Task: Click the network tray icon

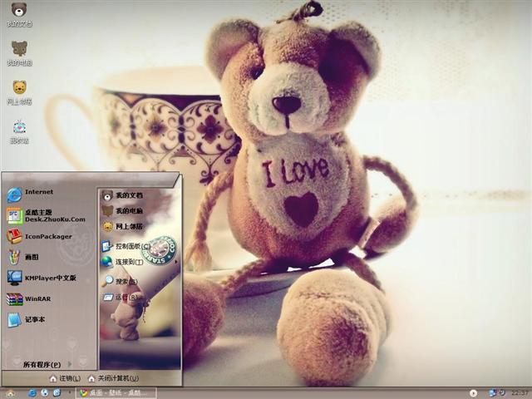Action: pyautogui.click(x=493, y=393)
